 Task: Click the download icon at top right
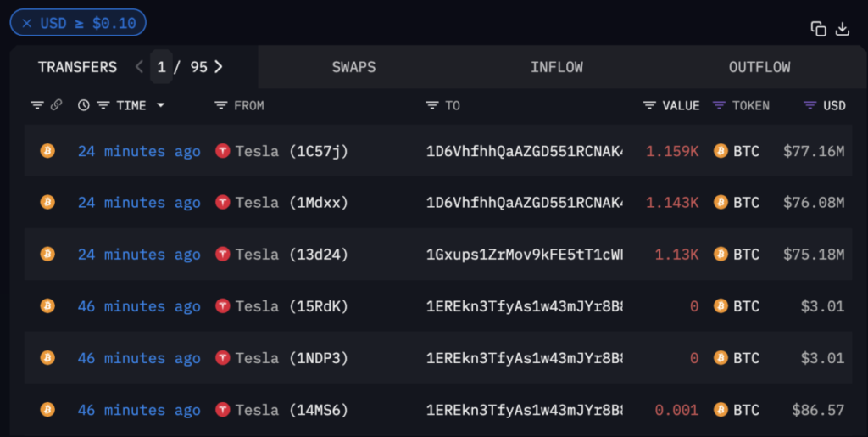[x=843, y=29]
